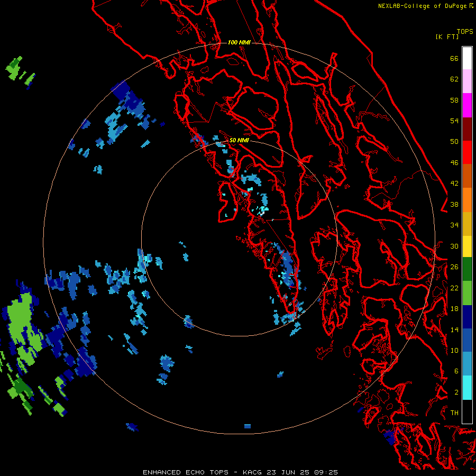Click the '09:25' timestamp text
The image size is (476, 476).
326,472
